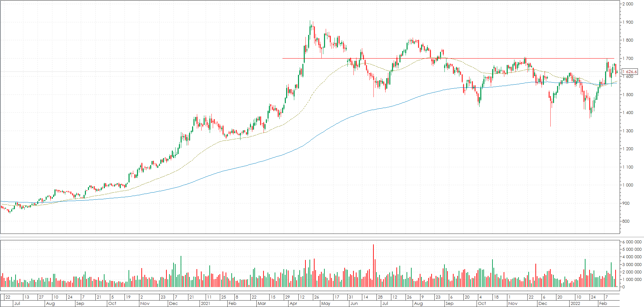Viewport: 644px width, 307px height.
Task: Click the 6 000 000 volume axis label
Action: coord(632,242)
